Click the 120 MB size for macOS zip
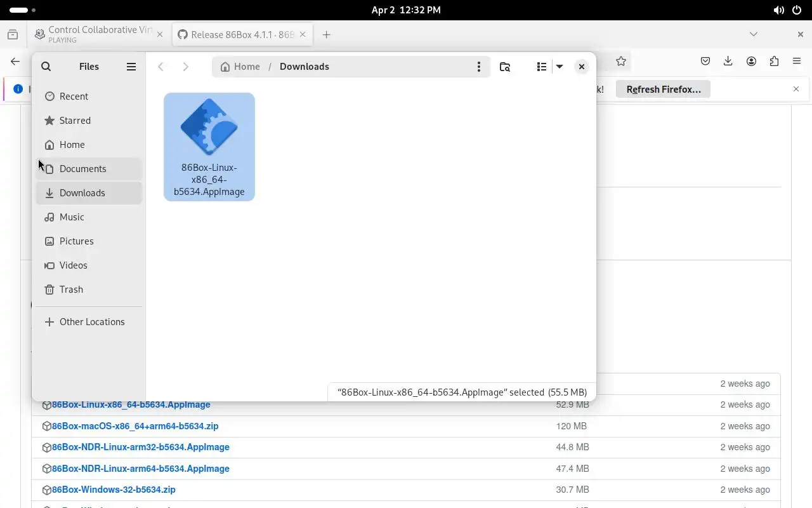This screenshot has height=508, width=812. 571,426
